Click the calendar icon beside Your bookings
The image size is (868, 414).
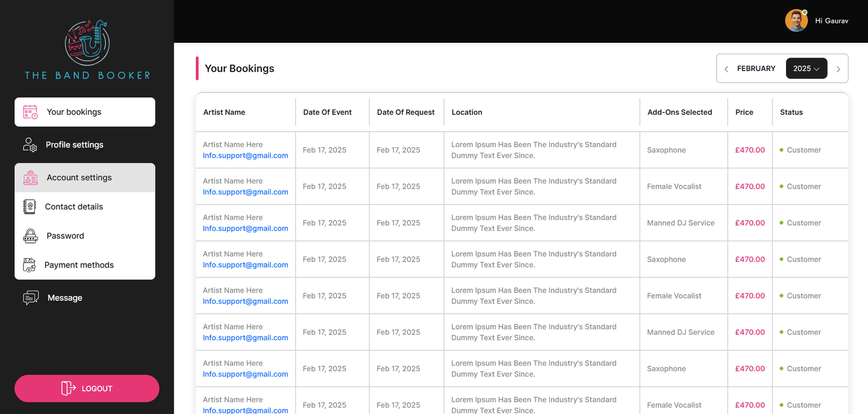(x=30, y=112)
